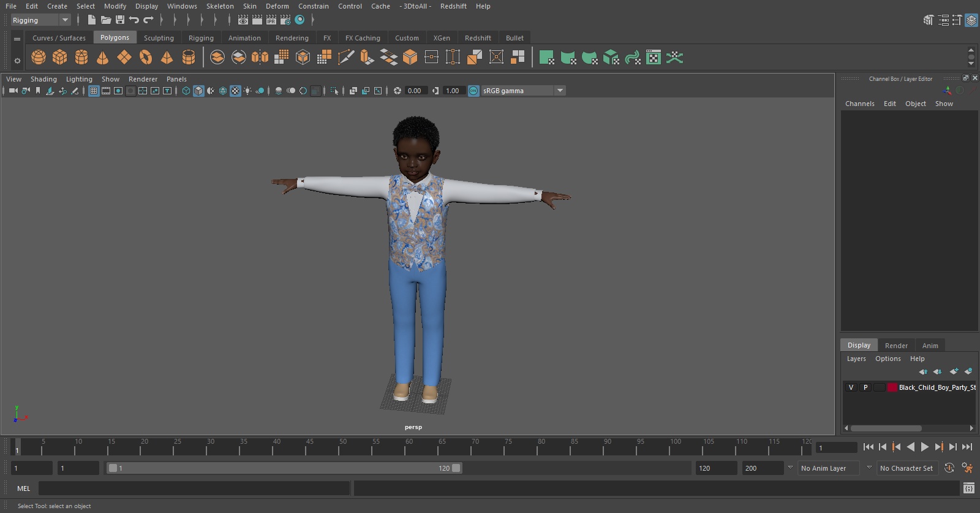Switch to the Render layer tab
Viewport: 980px width, 513px height.
(896, 346)
